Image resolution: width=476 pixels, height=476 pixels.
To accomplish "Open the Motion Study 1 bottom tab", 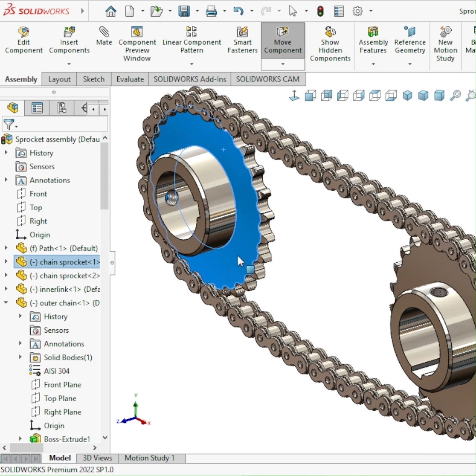I will coord(150,458).
